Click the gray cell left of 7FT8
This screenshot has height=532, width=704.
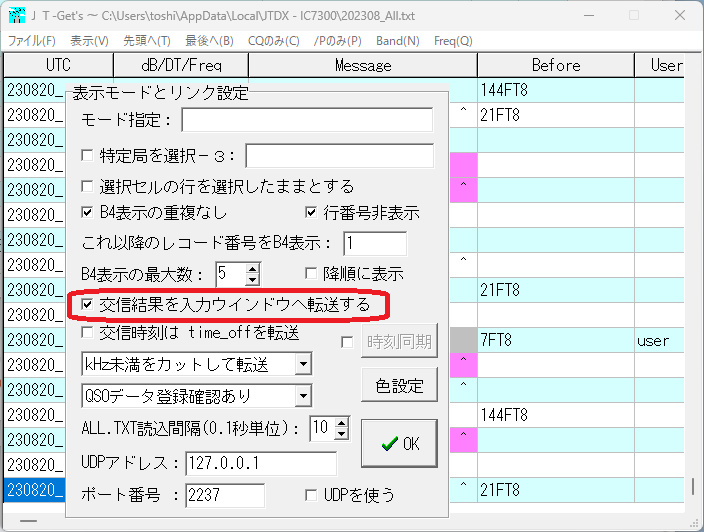[x=463, y=340]
